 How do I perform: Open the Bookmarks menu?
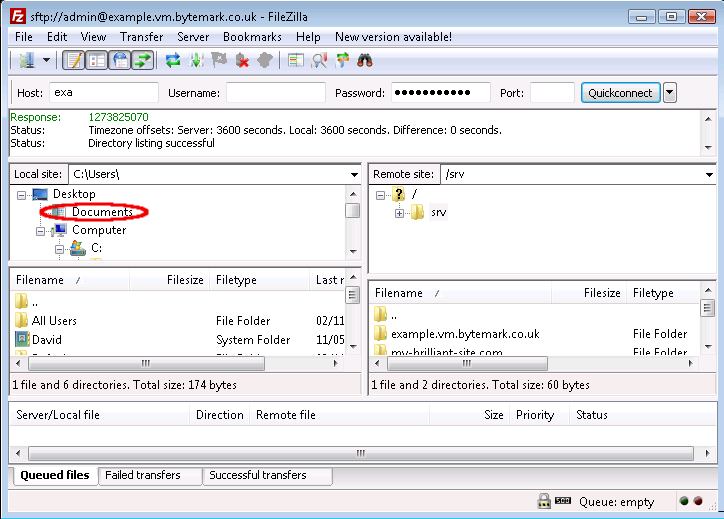(x=252, y=37)
